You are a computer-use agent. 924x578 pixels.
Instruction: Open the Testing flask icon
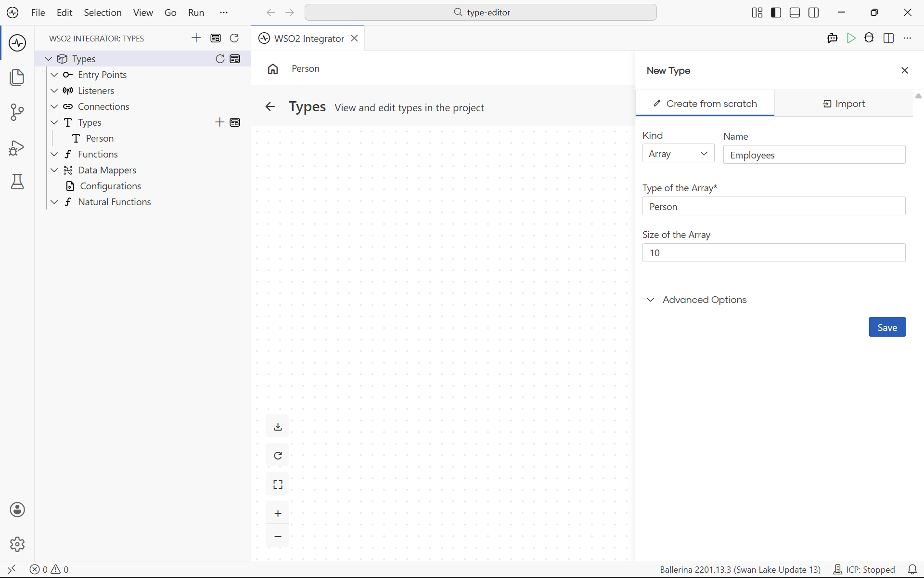(x=17, y=182)
